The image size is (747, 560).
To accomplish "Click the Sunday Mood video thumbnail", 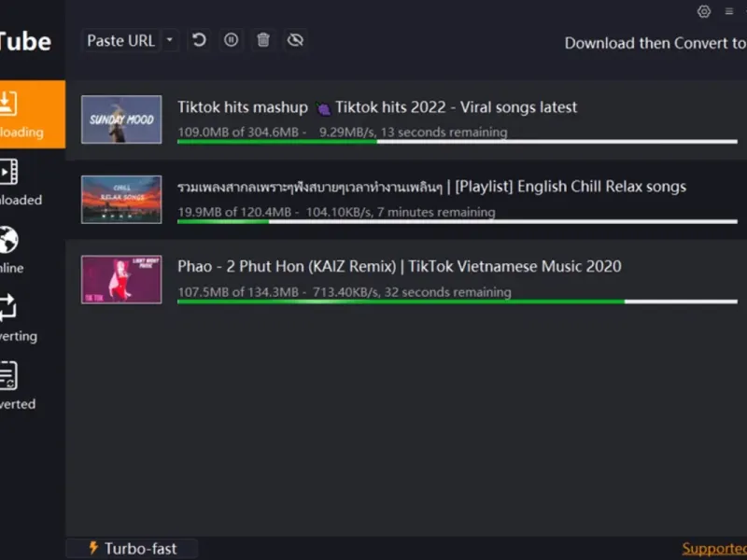I will point(121,119).
